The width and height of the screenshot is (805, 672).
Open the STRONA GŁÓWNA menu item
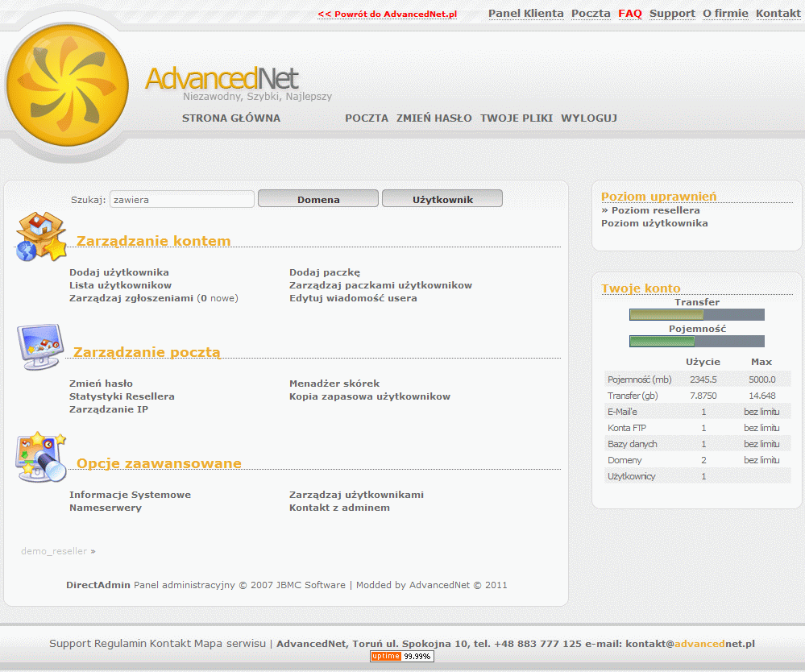[x=231, y=118]
